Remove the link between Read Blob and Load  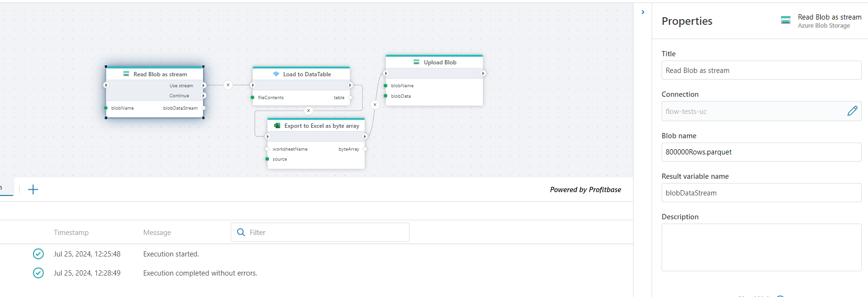pos(228,85)
